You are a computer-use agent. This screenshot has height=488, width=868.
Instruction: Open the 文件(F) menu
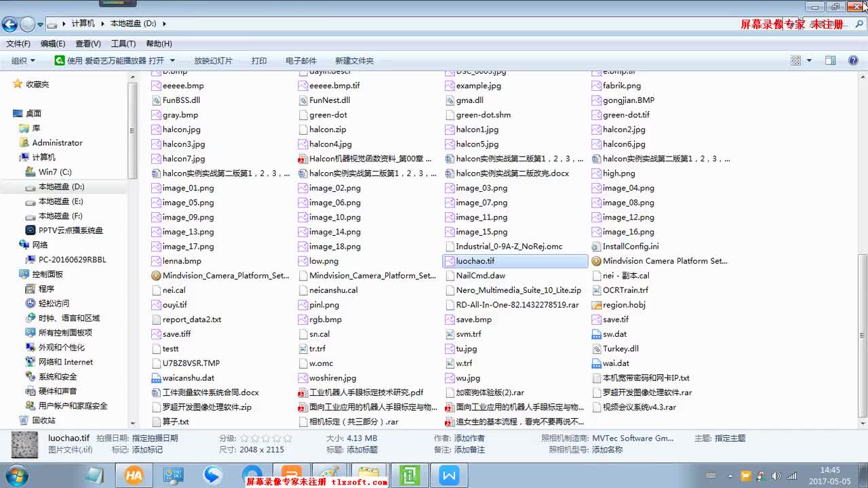18,43
